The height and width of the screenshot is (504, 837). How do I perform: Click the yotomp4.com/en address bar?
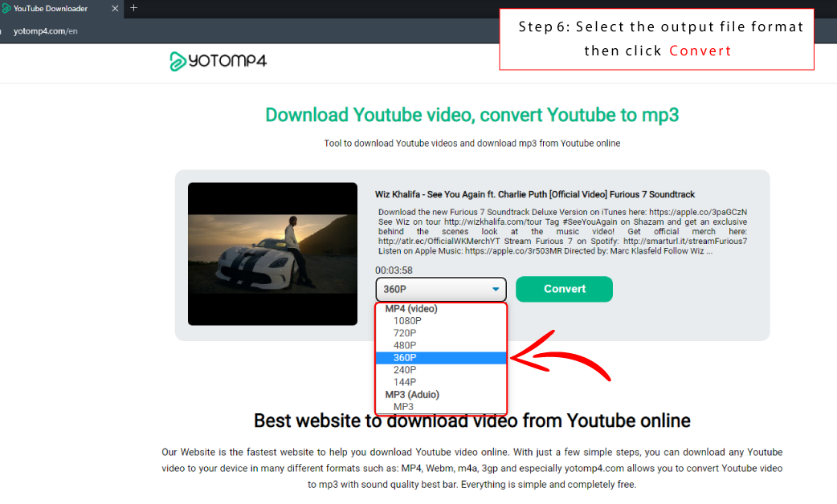pyautogui.click(x=45, y=31)
